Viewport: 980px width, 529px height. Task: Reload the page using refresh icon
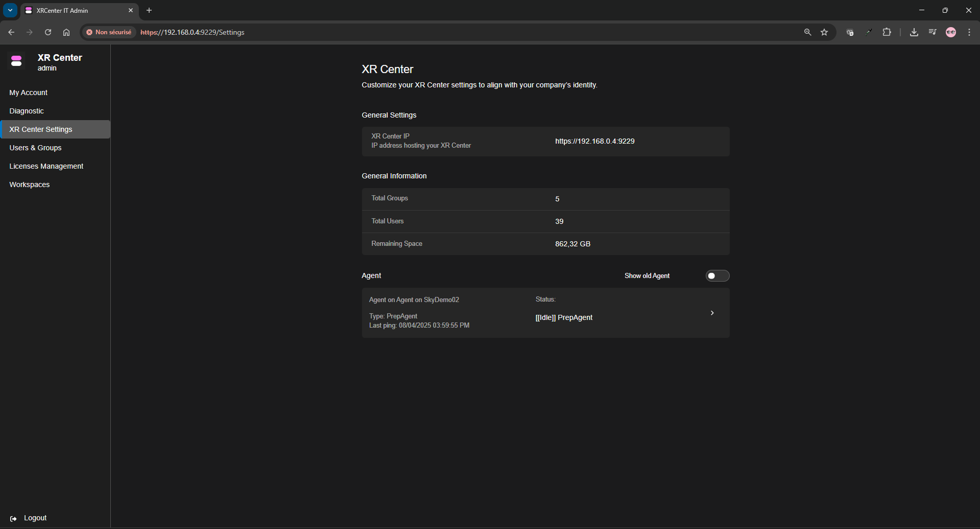pos(48,32)
